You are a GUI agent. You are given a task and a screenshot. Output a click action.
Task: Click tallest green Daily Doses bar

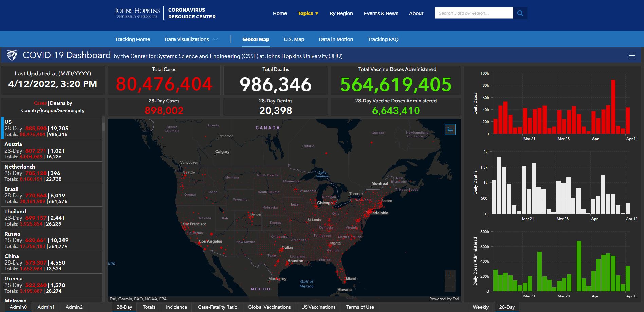click(579, 266)
